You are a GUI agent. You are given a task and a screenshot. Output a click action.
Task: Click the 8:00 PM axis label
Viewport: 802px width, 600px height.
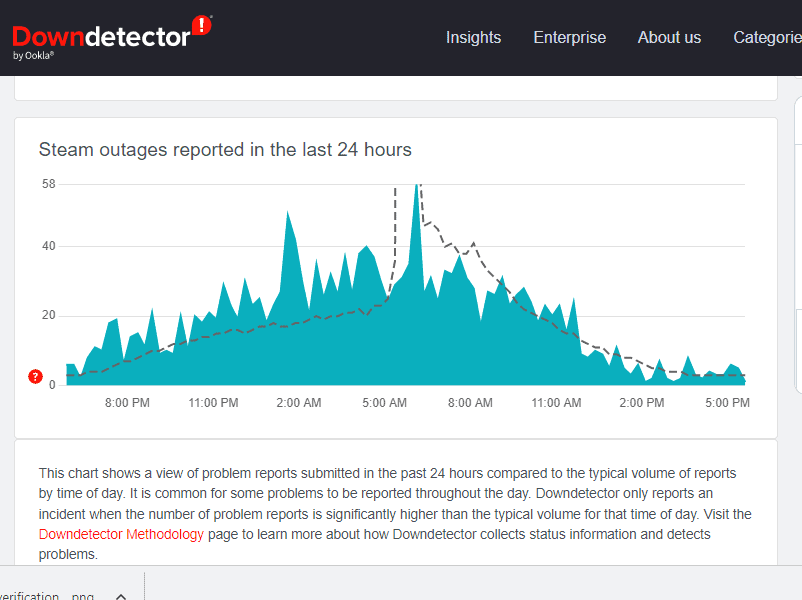click(x=127, y=403)
